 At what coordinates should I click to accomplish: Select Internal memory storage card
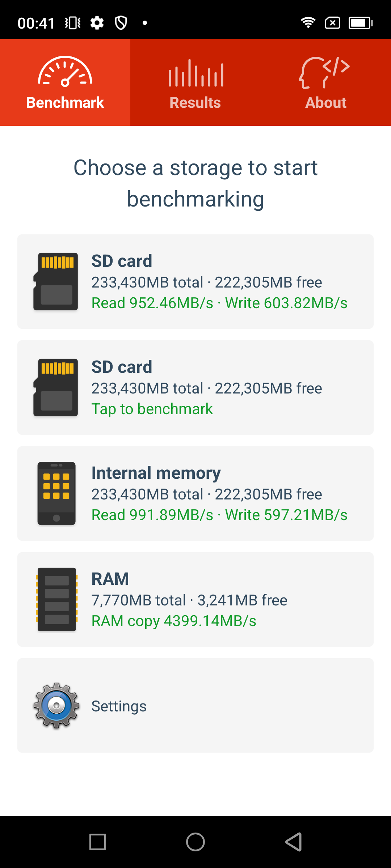[195, 493]
